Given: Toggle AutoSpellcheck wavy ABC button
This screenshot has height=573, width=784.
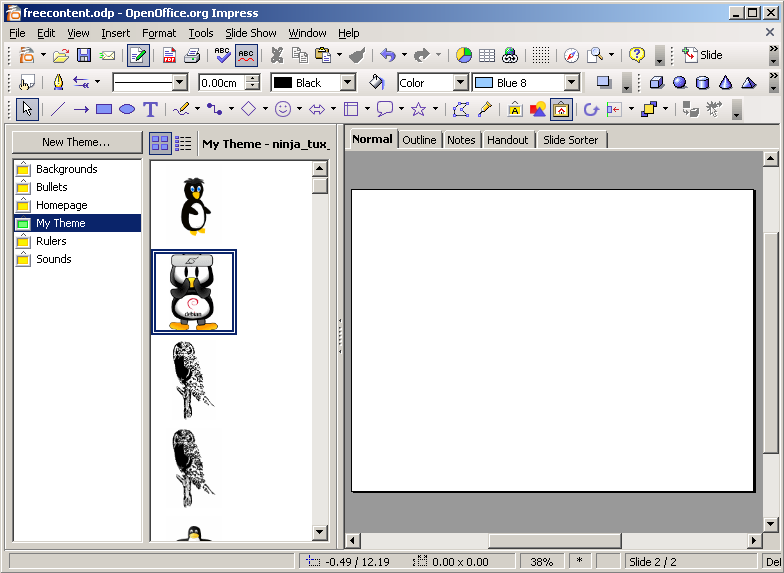Looking at the screenshot, I should (246, 56).
